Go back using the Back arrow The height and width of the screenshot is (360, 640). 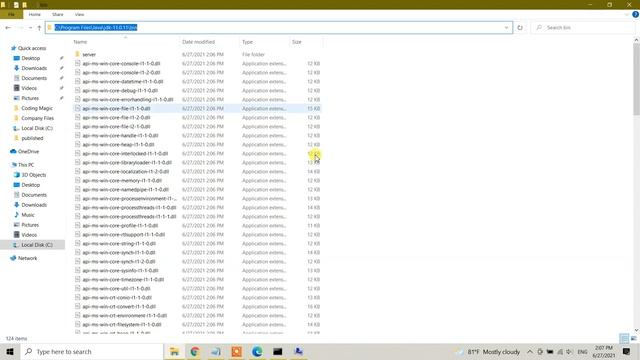[8, 28]
